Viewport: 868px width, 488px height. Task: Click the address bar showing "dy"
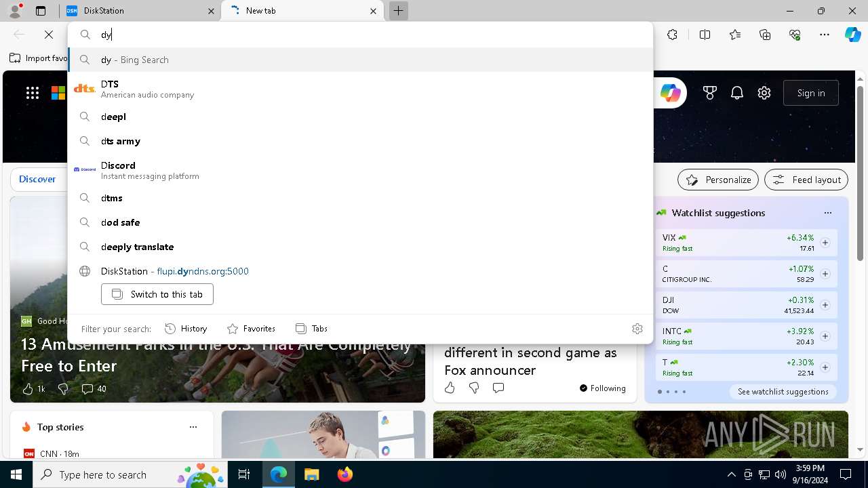pyautogui.click(x=360, y=35)
